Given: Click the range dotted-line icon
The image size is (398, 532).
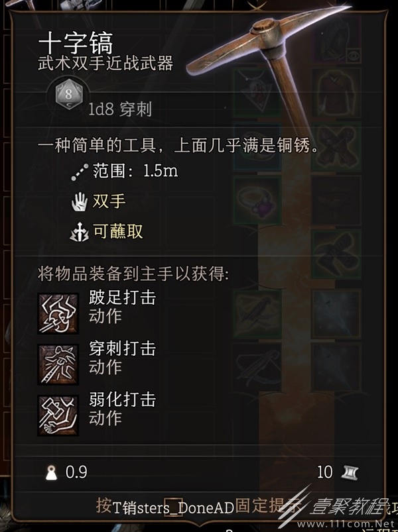Looking at the screenshot, I should (80, 172).
